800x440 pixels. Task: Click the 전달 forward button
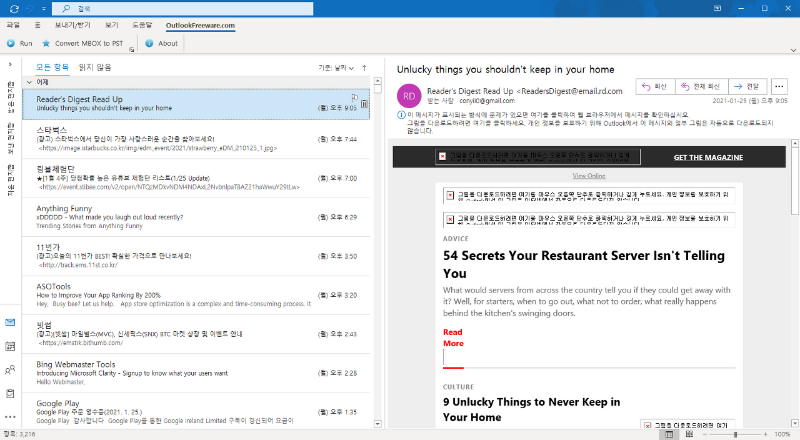[747, 86]
